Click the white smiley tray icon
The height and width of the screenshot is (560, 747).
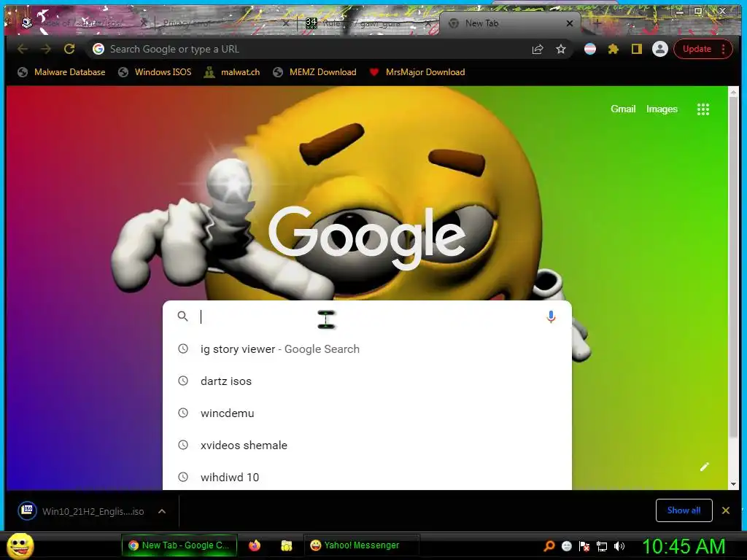pyautogui.click(x=567, y=546)
